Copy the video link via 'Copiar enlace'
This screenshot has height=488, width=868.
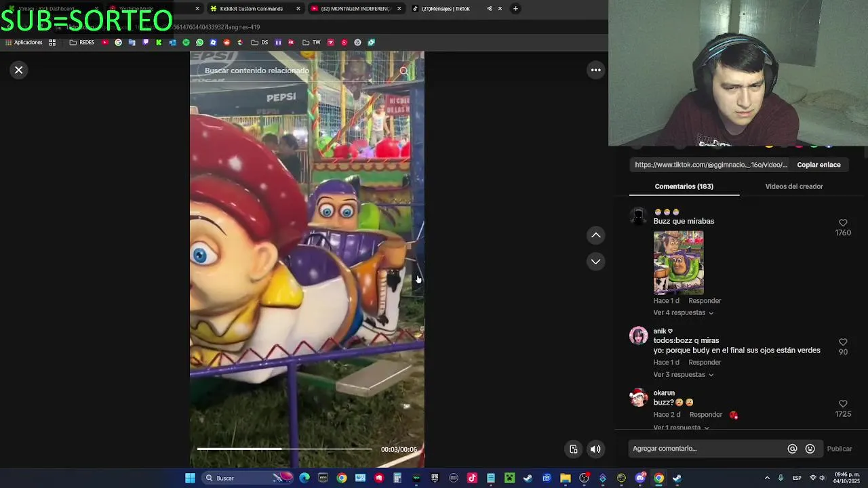pyautogui.click(x=818, y=165)
